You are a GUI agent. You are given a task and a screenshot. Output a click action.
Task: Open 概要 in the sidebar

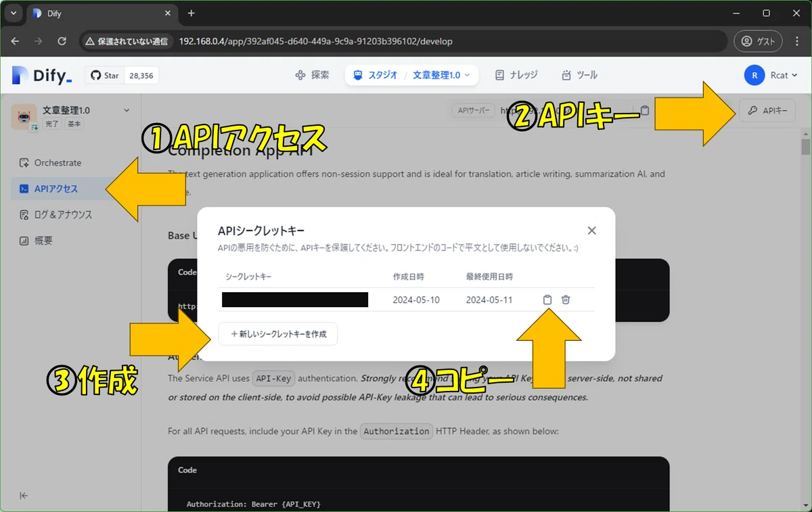pyautogui.click(x=36, y=240)
